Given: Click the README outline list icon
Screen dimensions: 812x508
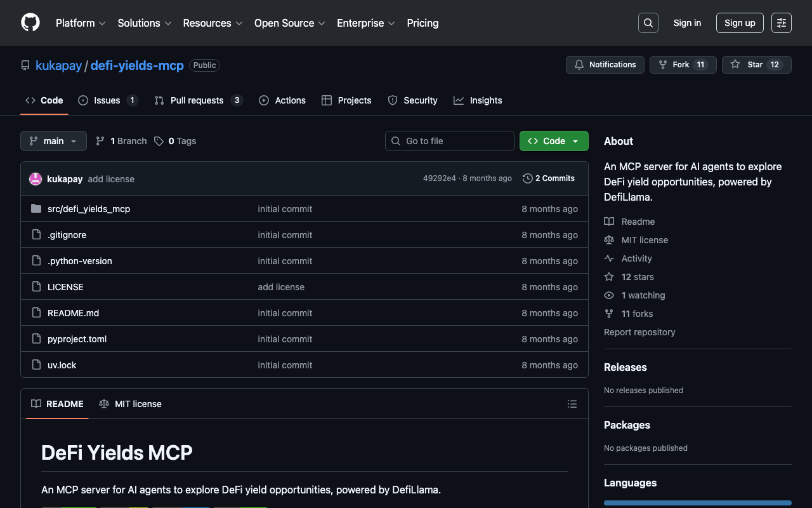Looking at the screenshot, I should (x=572, y=404).
